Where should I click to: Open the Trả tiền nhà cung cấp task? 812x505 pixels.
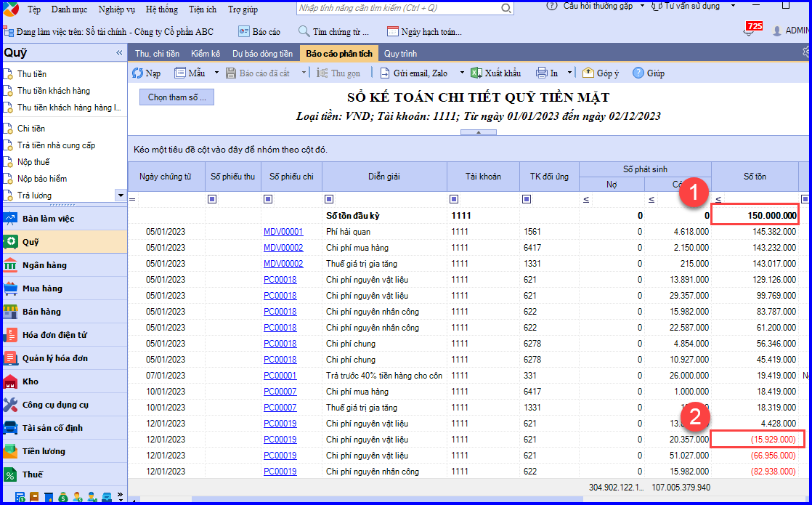(x=56, y=145)
